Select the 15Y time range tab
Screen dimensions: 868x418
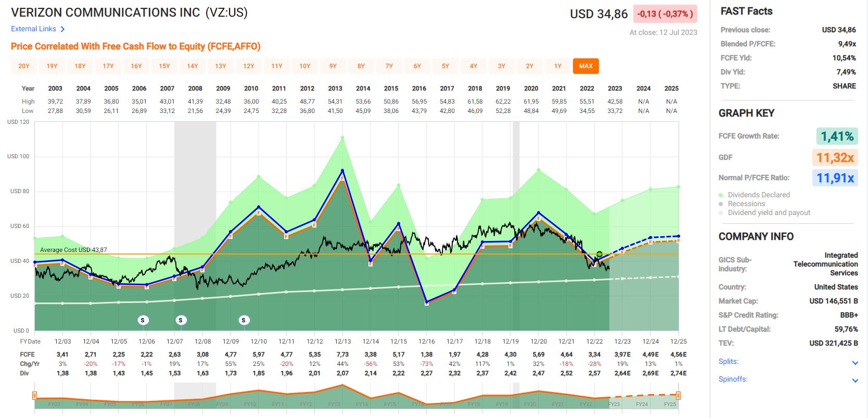click(x=164, y=66)
